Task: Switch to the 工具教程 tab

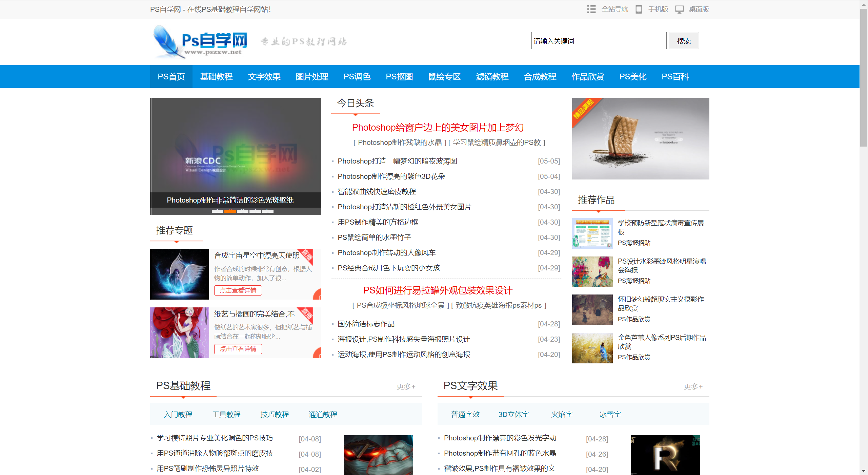Action: [226, 414]
